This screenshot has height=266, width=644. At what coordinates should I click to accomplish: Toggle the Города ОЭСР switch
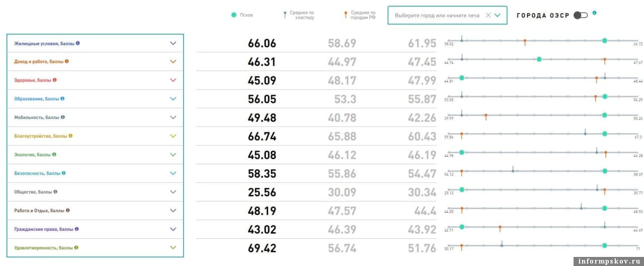click(x=580, y=15)
